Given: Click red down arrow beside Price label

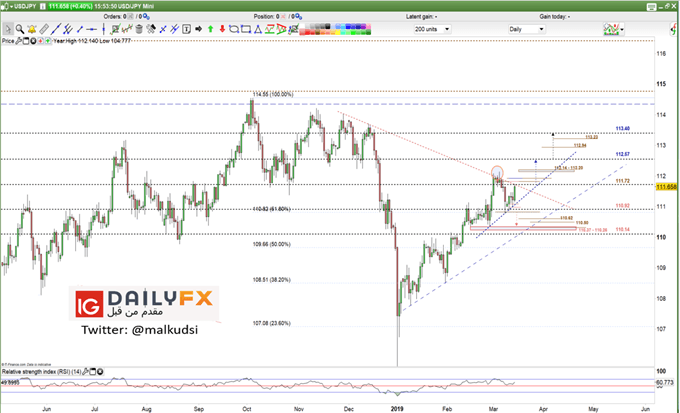Looking at the screenshot, I should click(x=40, y=41).
